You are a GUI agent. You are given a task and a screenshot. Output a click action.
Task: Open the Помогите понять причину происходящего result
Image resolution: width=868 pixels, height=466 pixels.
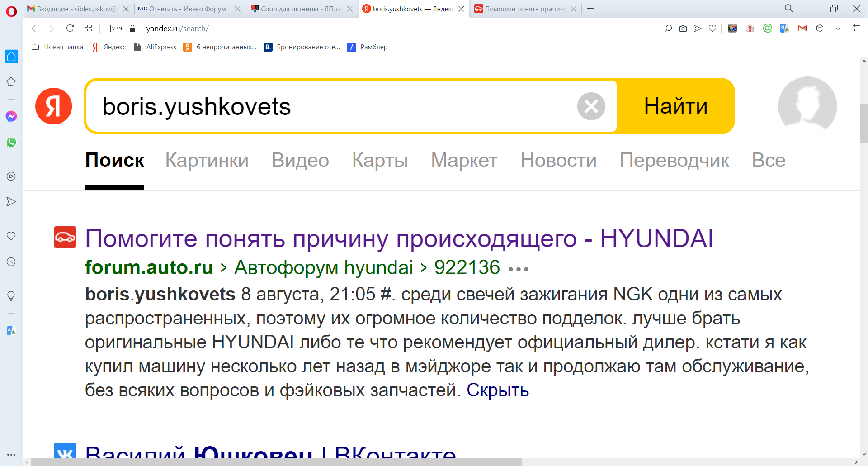[x=399, y=238]
